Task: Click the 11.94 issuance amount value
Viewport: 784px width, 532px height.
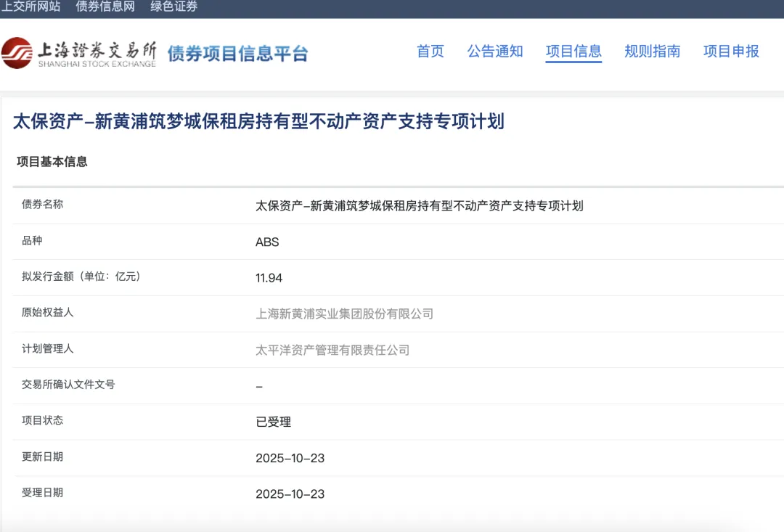Action: 269,278
